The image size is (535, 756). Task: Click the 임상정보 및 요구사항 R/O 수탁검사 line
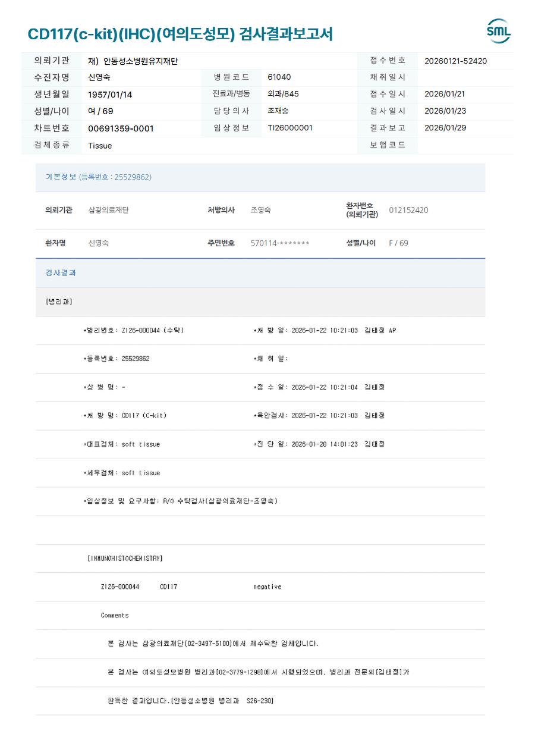click(x=181, y=501)
